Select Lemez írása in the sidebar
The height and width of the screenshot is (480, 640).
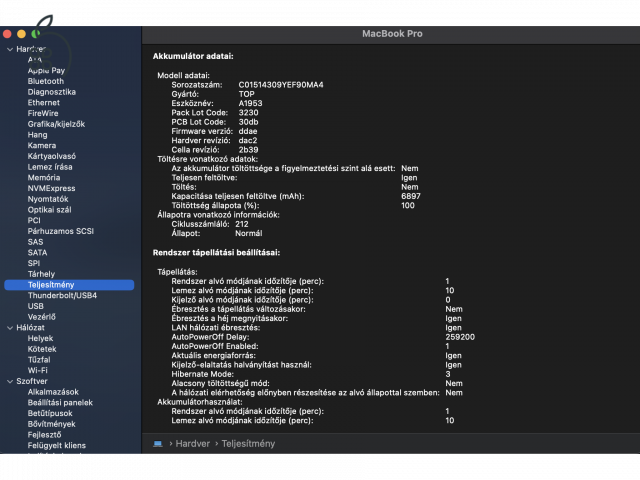(50, 167)
